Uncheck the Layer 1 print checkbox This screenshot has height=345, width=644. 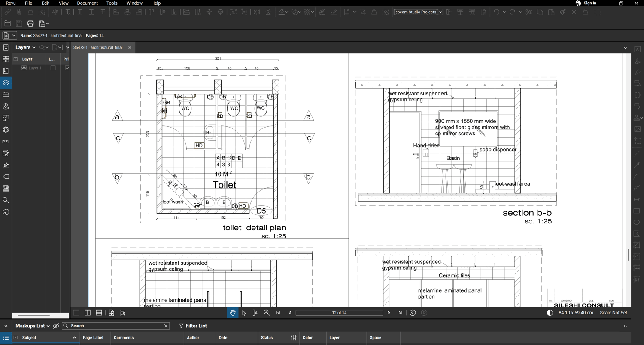(x=67, y=68)
